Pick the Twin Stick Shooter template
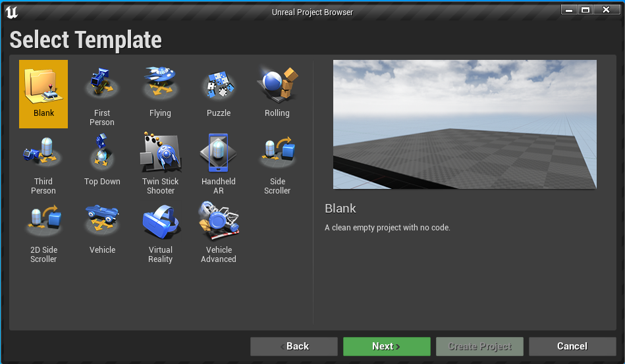This screenshot has width=625, height=364. (x=160, y=163)
